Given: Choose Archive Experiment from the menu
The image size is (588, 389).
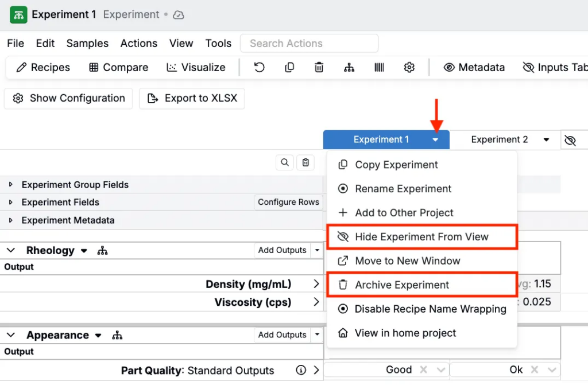Looking at the screenshot, I should pos(402,285).
